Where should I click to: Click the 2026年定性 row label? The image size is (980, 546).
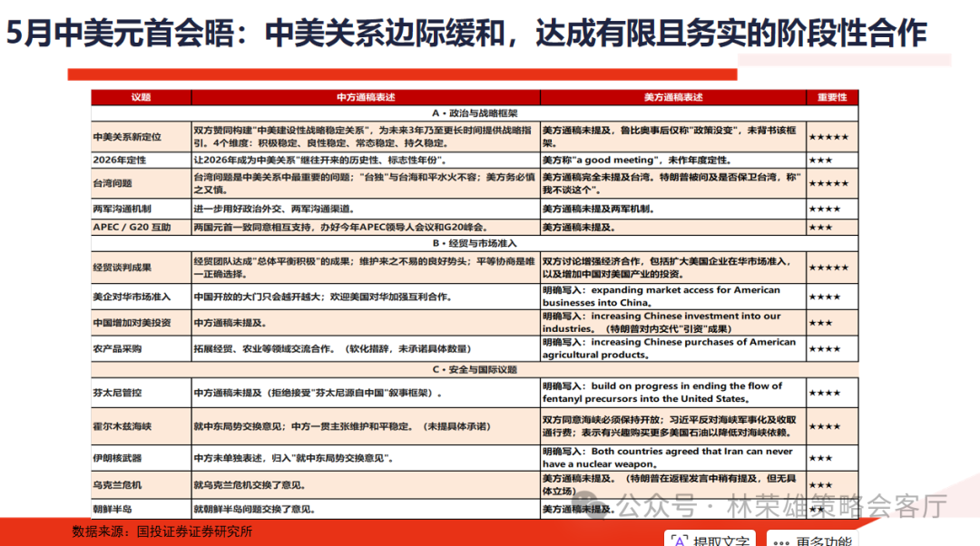(x=120, y=160)
